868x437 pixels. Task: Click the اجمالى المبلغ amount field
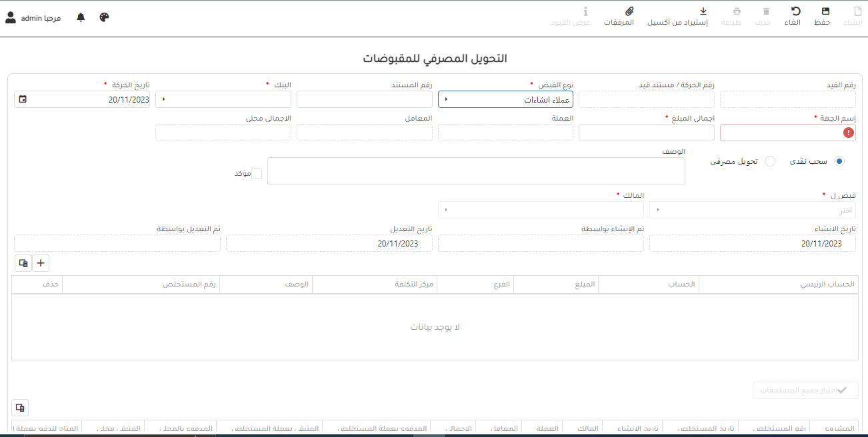pyautogui.click(x=646, y=133)
